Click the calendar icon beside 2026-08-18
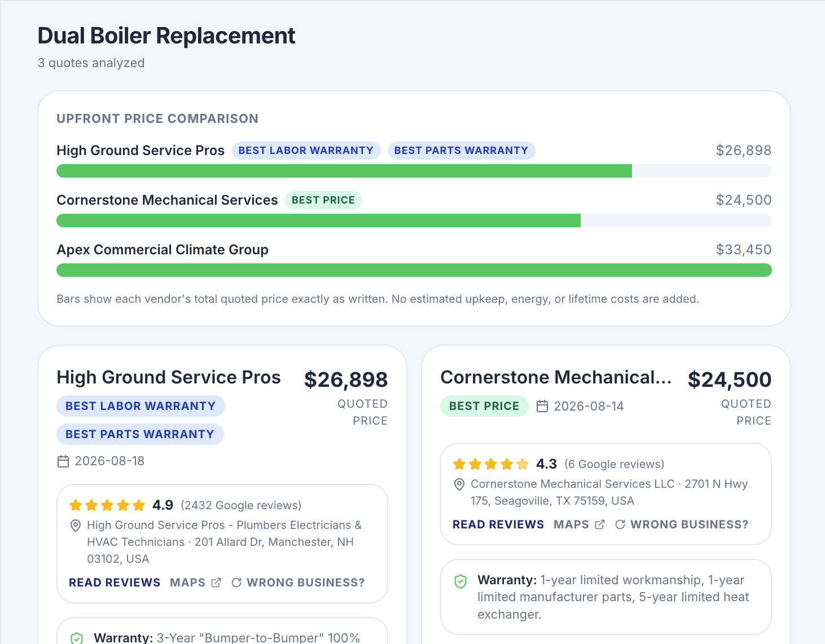Viewport: 825px width, 644px height. point(63,461)
